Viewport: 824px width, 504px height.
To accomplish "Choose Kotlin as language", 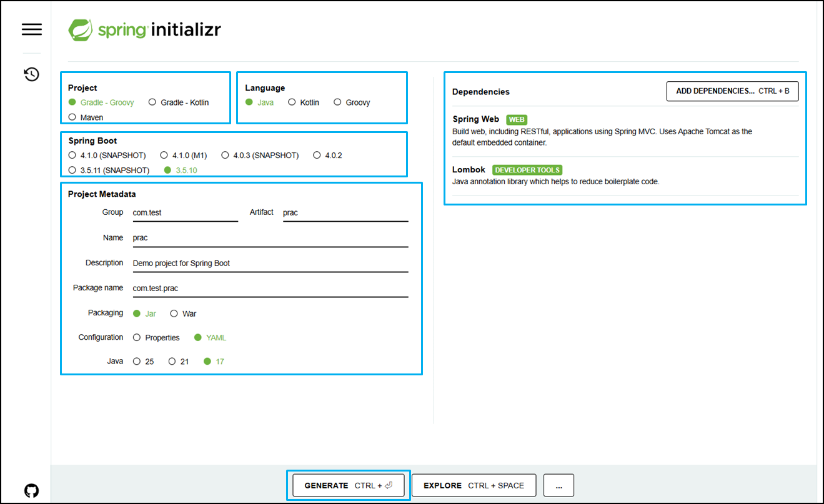I will point(304,102).
